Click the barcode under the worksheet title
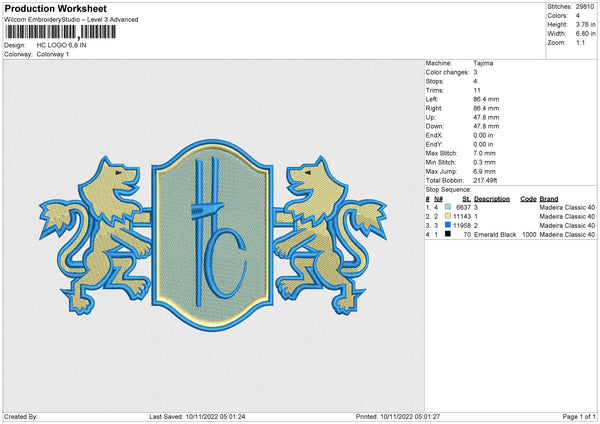This screenshot has width=600, height=424. (x=60, y=32)
